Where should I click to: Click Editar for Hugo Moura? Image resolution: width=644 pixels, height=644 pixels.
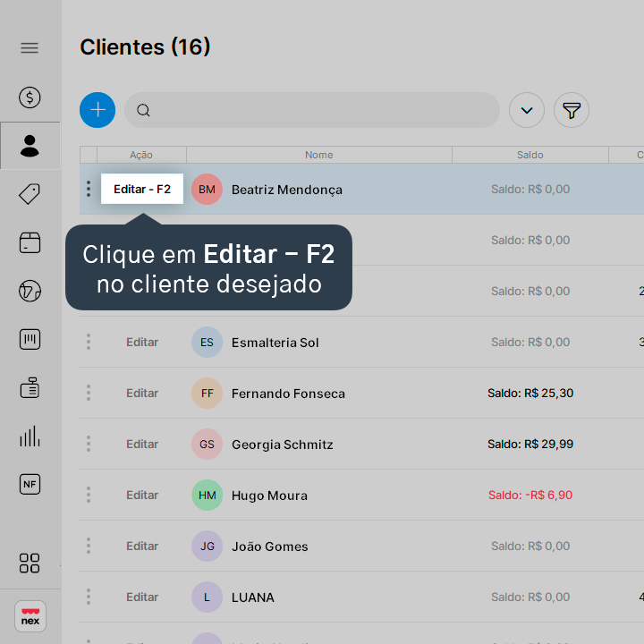pos(142,495)
